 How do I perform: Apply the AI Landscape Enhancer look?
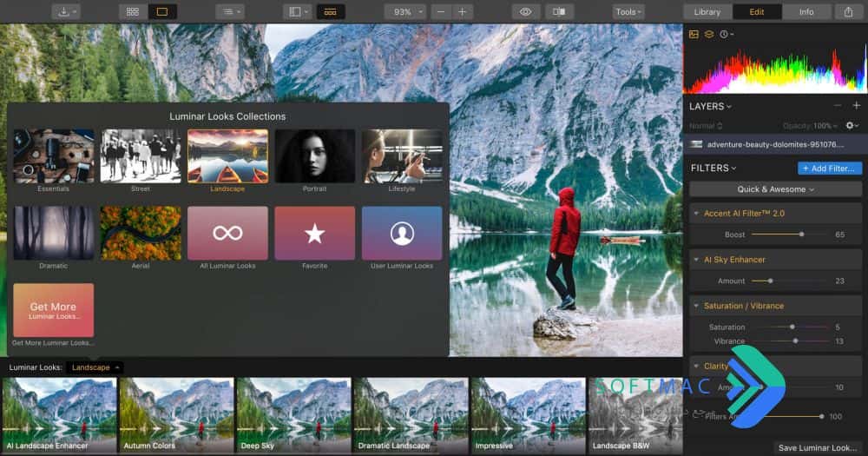click(59, 415)
